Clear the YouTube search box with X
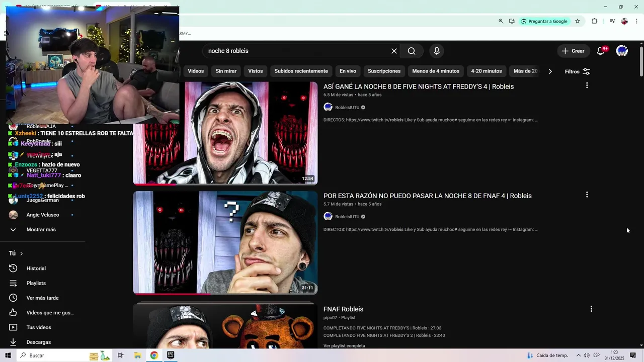644x362 pixels. [x=394, y=51]
